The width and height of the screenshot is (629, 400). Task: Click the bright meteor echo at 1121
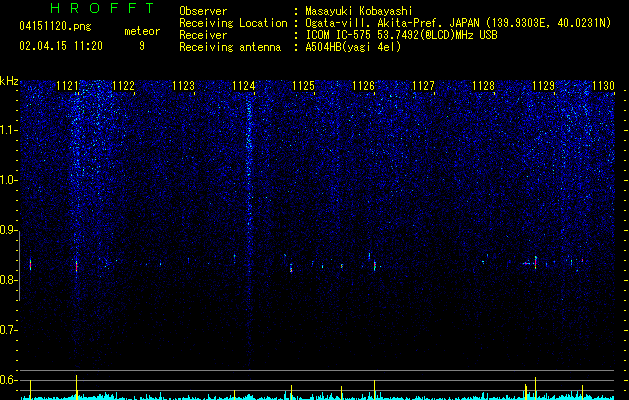click(76, 266)
